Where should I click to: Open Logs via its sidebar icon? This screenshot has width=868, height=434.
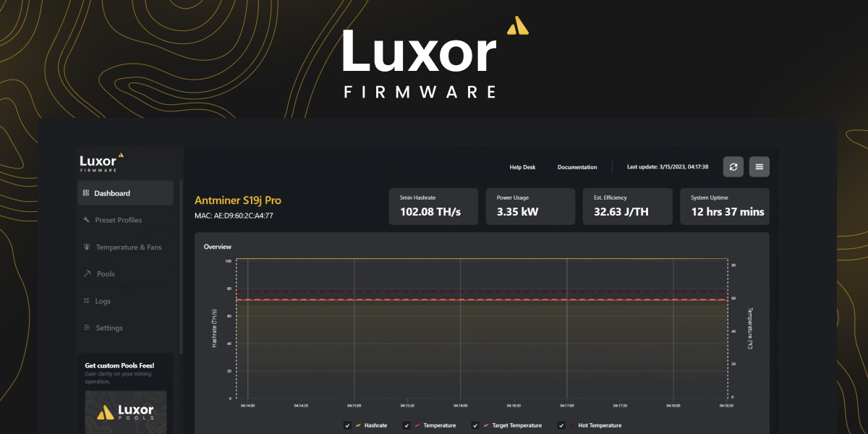coord(87,301)
